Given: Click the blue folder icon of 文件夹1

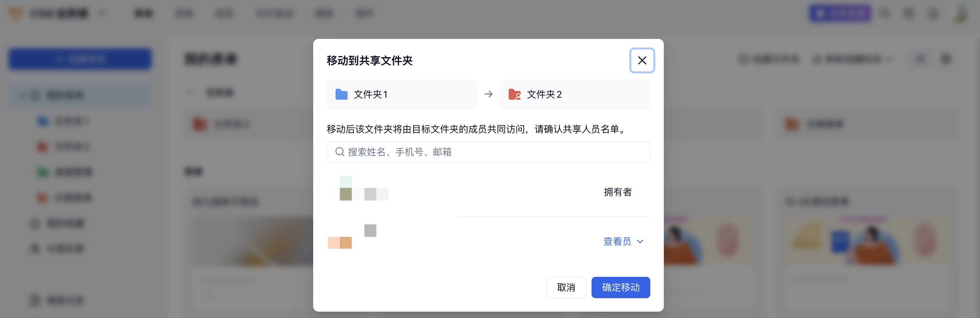Looking at the screenshot, I should 341,94.
